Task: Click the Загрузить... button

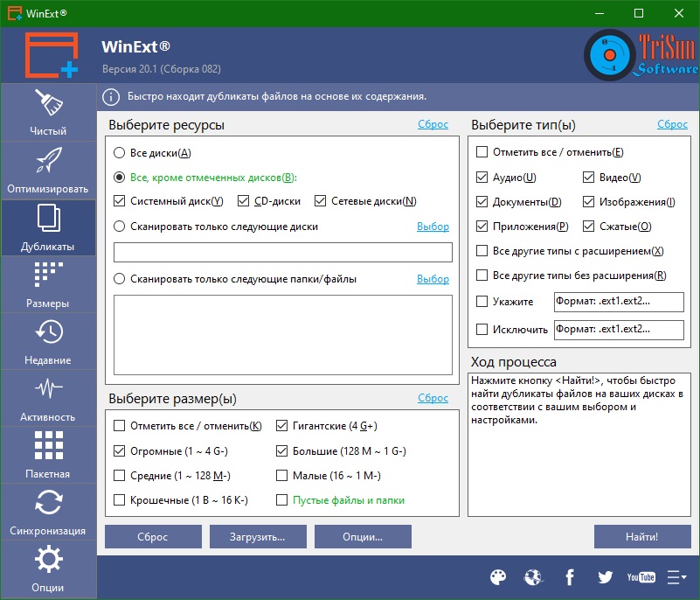Action: pyautogui.click(x=258, y=536)
